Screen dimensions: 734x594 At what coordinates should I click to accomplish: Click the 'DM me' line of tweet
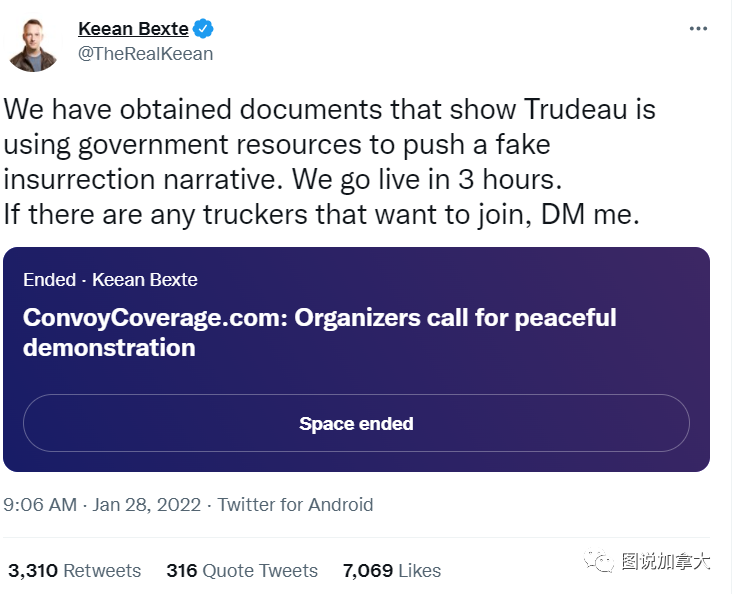click(321, 215)
